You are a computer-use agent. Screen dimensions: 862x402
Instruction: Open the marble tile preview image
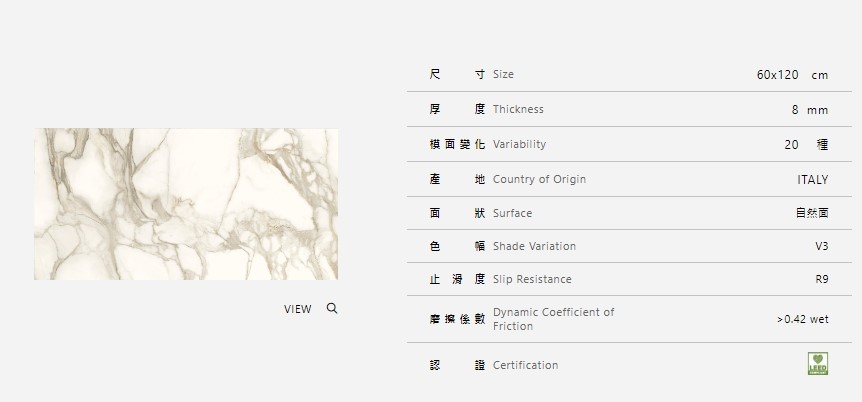coord(186,204)
